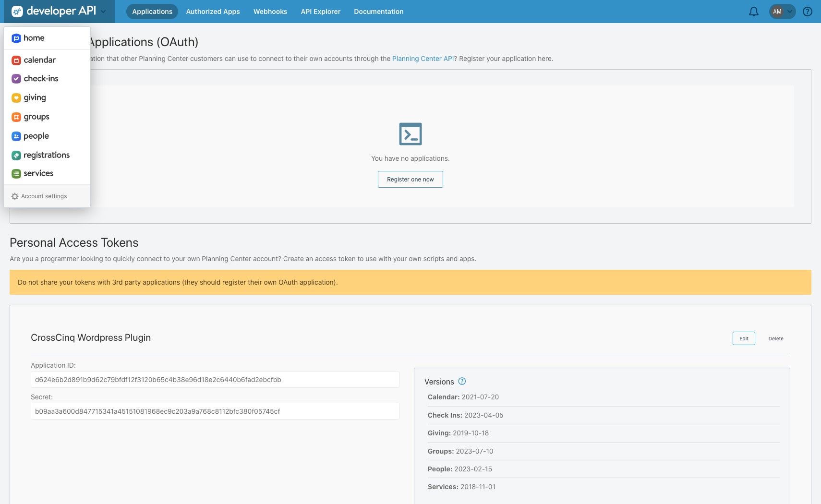Click the Register one now button

pyautogui.click(x=410, y=180)
